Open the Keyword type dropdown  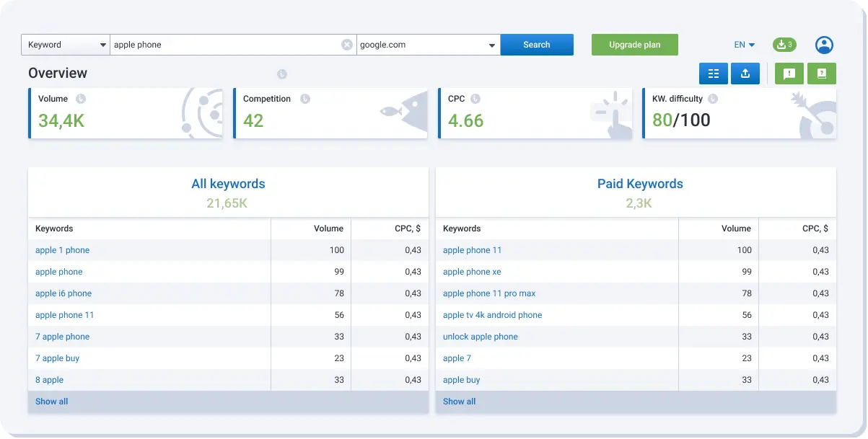click(x=65, y=44)
